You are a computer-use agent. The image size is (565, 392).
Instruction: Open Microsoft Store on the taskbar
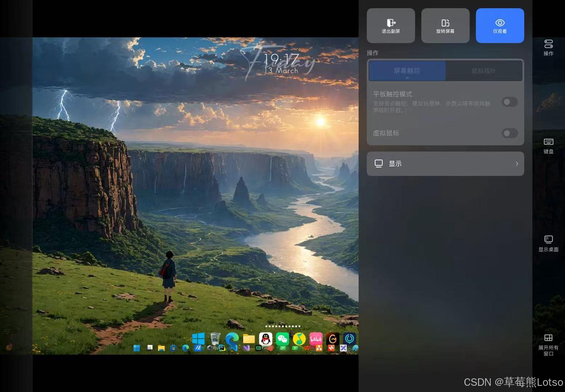[173, 348]
